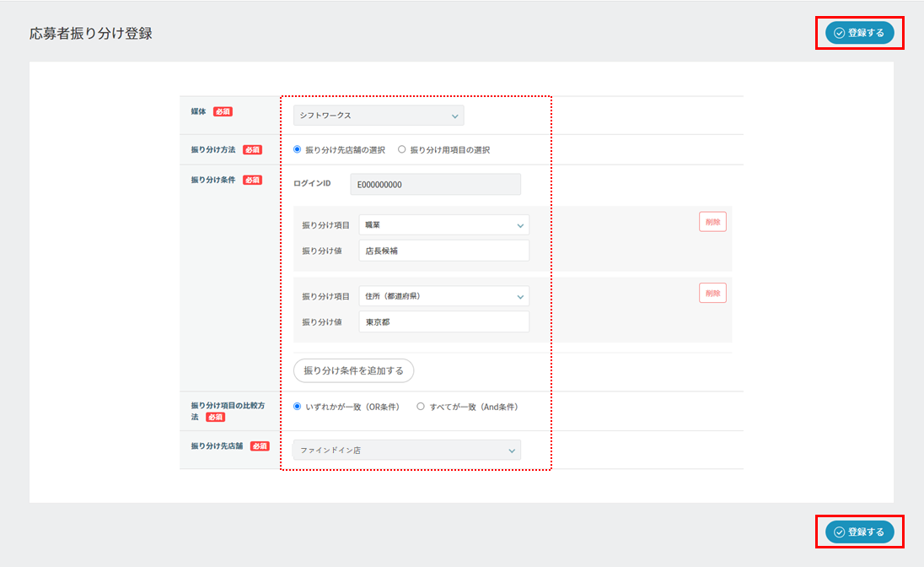Delete the 職業 condition with 削除
Image resolution: width=924 pixels, height=567 pixels.
[x=712, y=222]
